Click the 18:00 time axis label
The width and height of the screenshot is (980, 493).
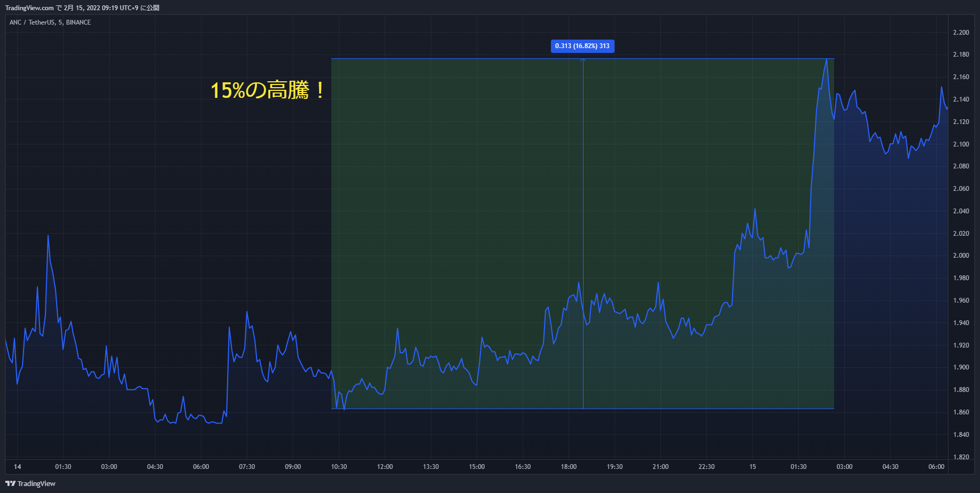click(569, 467)
